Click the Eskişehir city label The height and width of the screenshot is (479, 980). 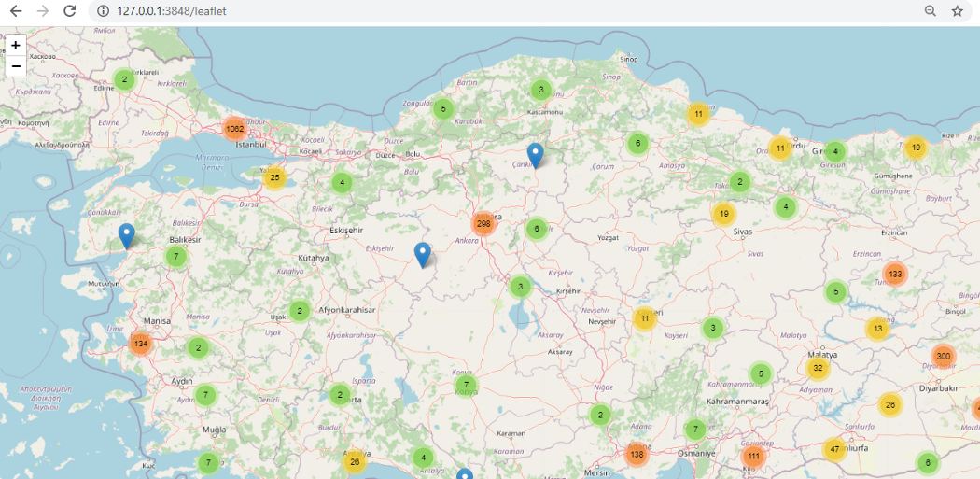(346, 230)
